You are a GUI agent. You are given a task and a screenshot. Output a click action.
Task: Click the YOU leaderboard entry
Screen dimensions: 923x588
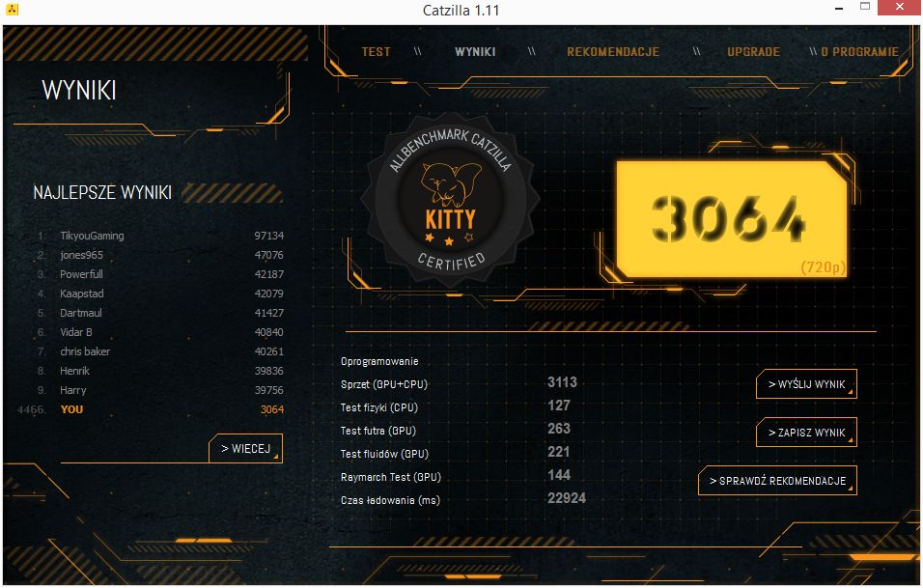[151, 409]
